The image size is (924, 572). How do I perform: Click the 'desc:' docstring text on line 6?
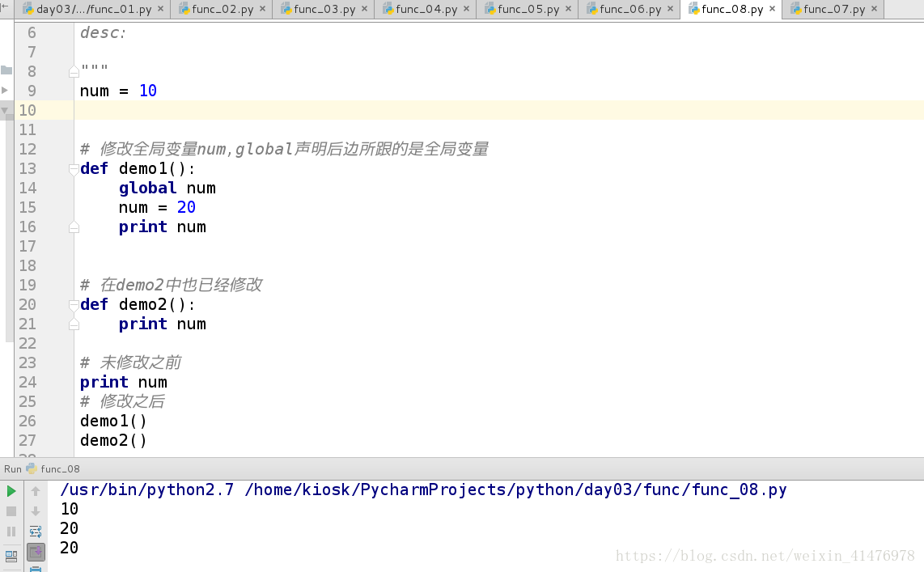click(103, 33)
